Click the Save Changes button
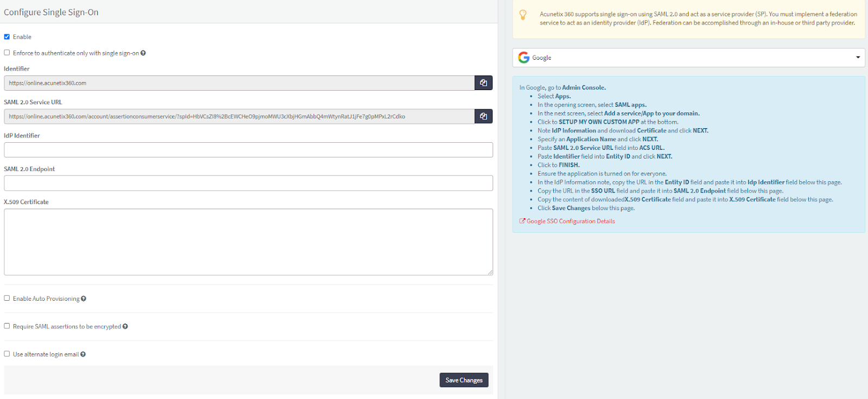The height and width of the screenshot is (399, 868). [x=464, y=380]
